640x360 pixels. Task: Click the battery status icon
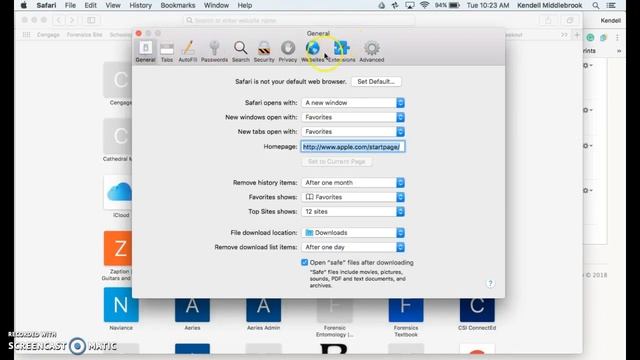454,5
